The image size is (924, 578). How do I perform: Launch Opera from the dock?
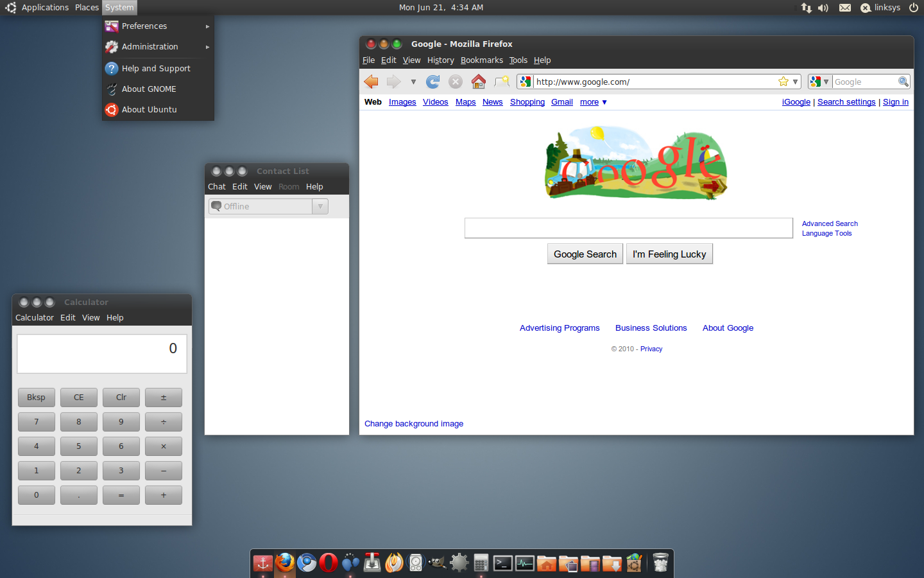point(329,563)
